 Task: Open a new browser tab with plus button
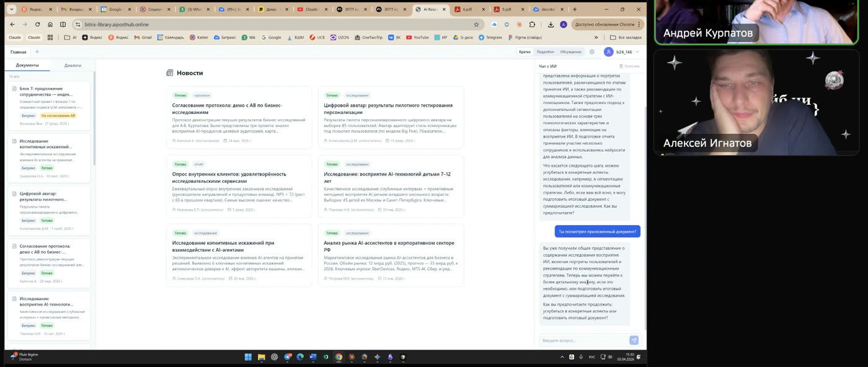[574, 9]
